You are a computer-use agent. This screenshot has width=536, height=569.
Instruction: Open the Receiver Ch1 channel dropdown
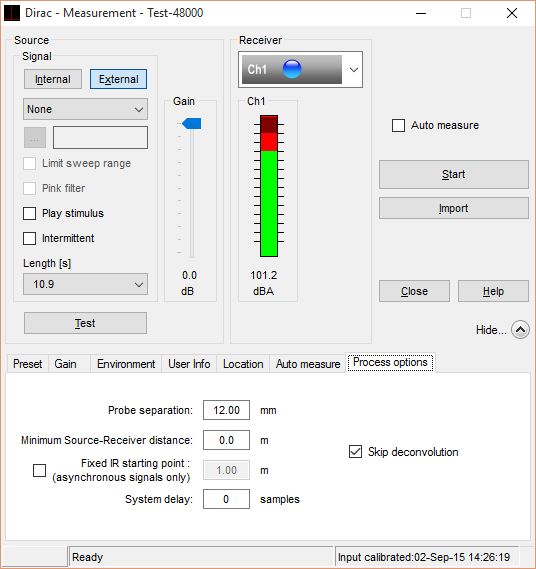point(300,69)
